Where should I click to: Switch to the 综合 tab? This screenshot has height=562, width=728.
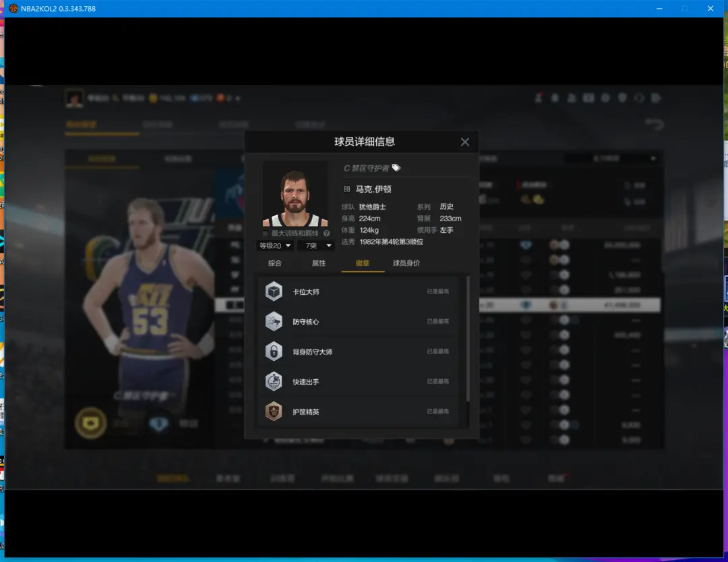275,263
